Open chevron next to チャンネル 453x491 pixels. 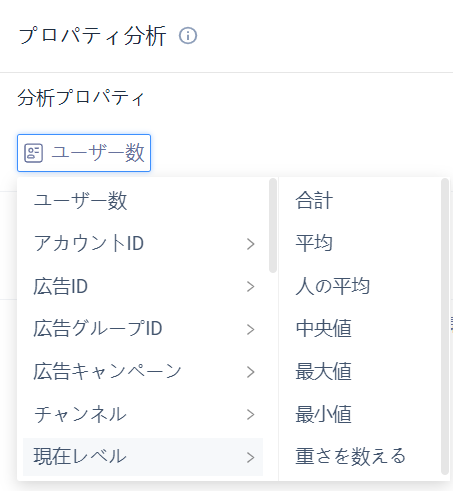(x=251, y=415)
